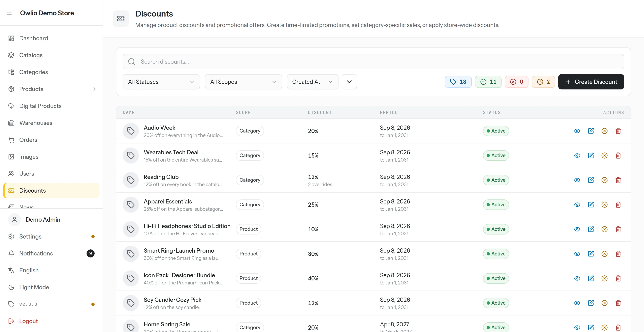
Task: Go to Catalogs
Action: pos(51,55)
